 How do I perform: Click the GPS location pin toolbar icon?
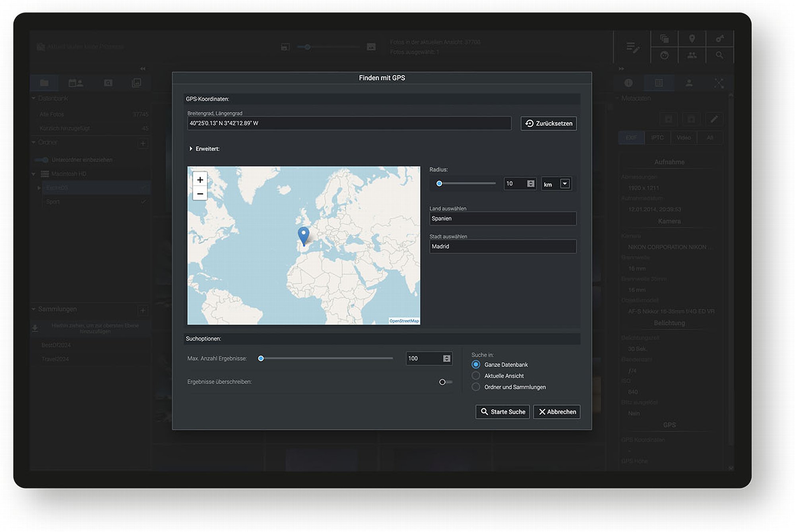tap(692, 39)
